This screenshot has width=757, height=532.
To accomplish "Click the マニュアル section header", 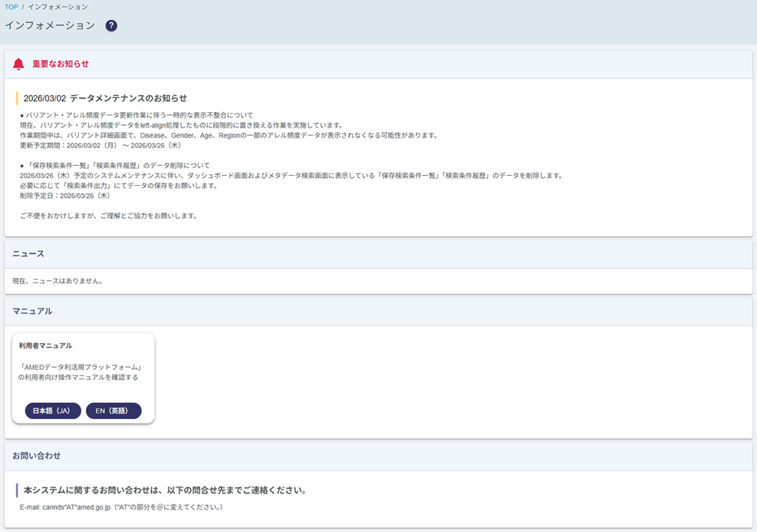I will pyautogui.click(x=33, y=312).
